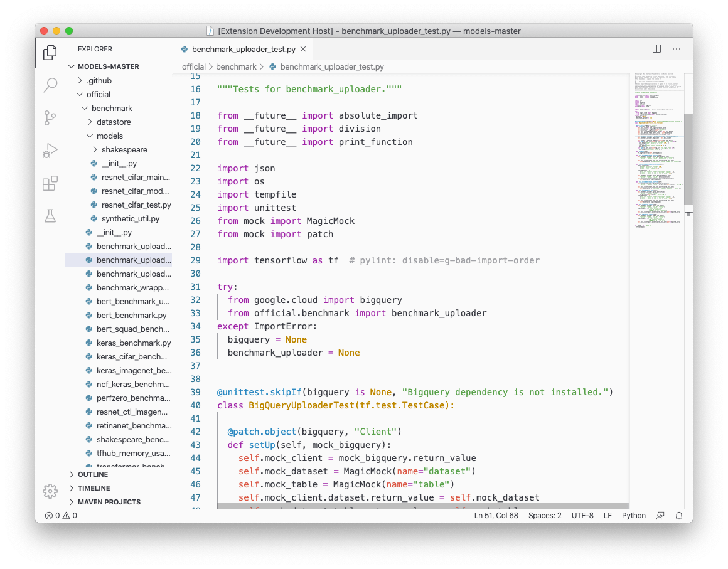Click benchmark_uploader_test.py breadcrumb segment
This screenshot has height=569, width=728.
click(x=332, y=67)
